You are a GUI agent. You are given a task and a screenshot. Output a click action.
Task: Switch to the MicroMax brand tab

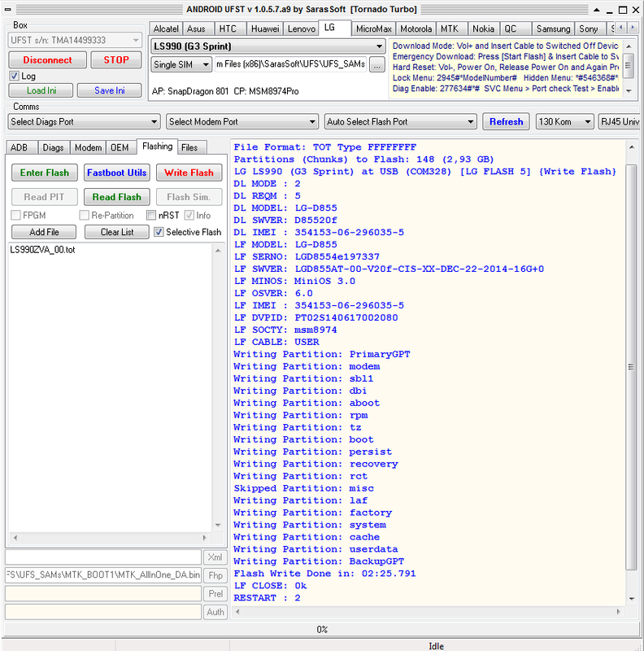tap(373, 28)
